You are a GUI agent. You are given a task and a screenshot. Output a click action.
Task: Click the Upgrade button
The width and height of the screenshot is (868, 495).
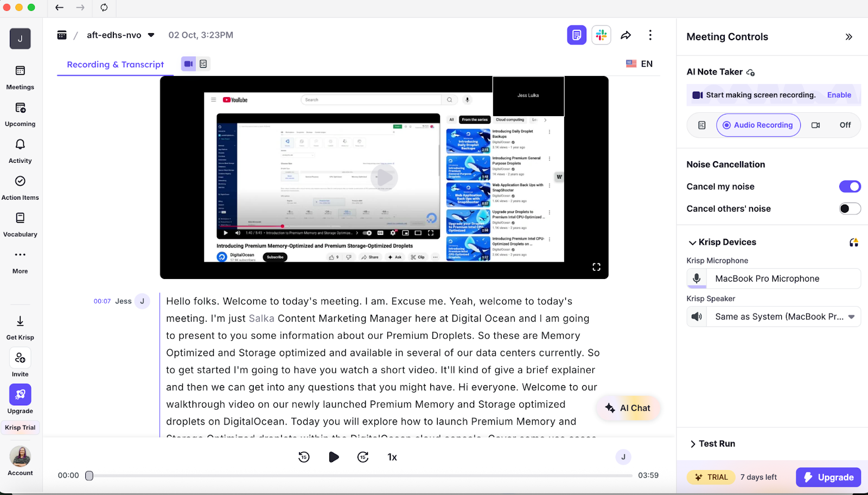tap(828, 477)
